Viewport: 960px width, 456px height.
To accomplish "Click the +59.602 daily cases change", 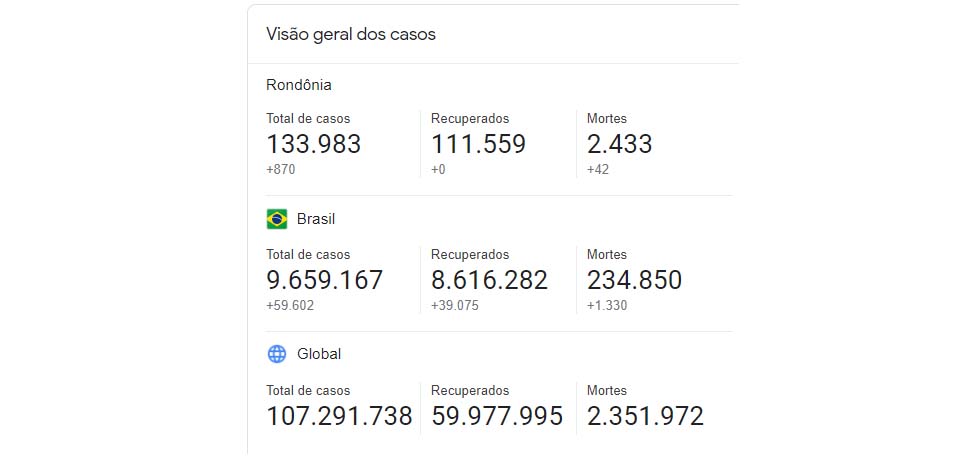I will pos(290,306).
